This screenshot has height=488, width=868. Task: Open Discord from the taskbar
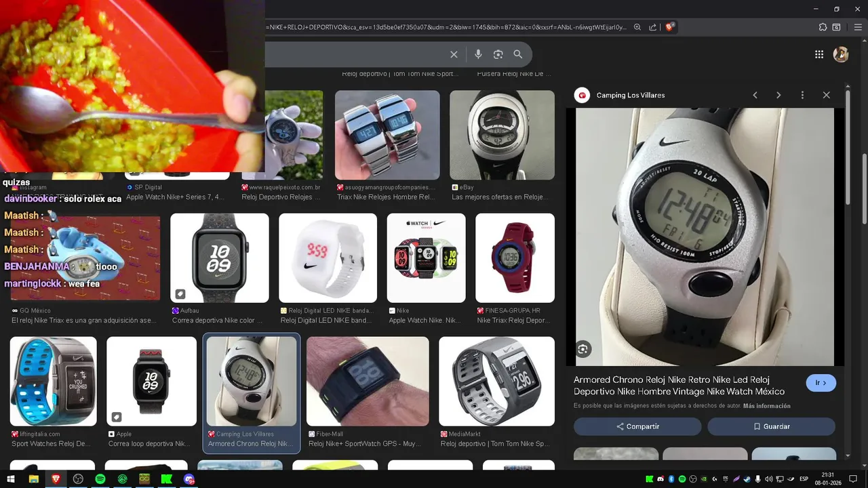tap(189, 479)
